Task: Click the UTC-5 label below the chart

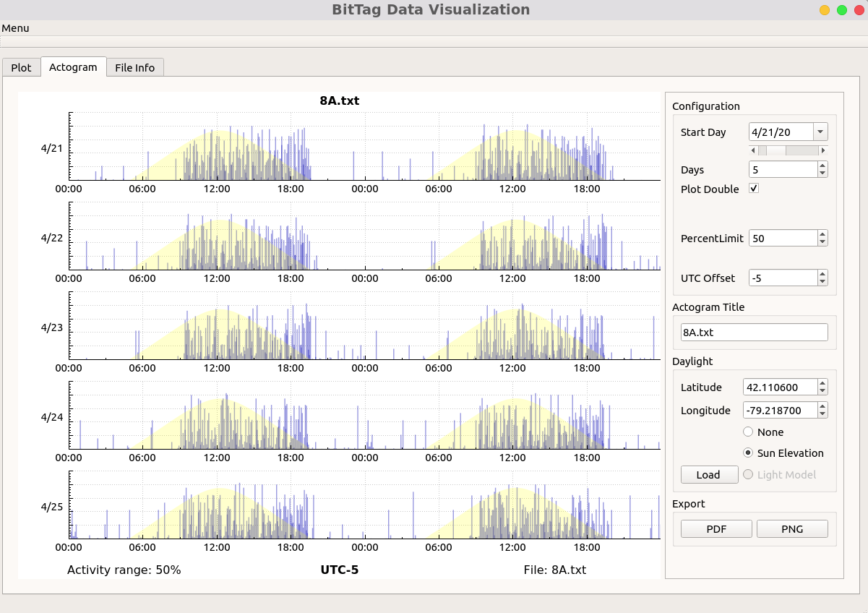Action: (339, 570)
